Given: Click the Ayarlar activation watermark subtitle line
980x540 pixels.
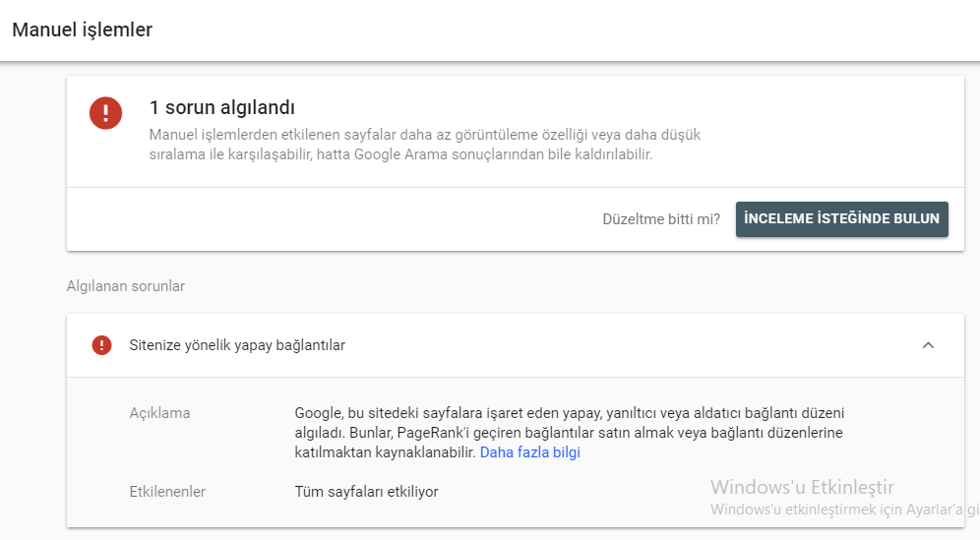Looking at the screenshot, I should pos(845,510).
